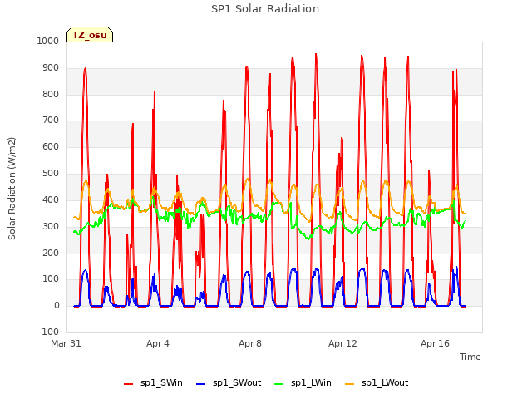Select the sp1_SWout legend label

pos(237,382)
